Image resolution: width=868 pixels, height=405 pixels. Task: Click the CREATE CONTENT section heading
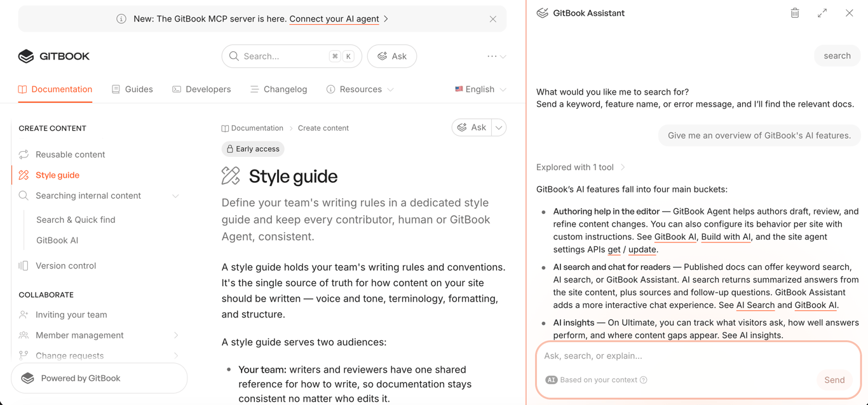point(52,128)
